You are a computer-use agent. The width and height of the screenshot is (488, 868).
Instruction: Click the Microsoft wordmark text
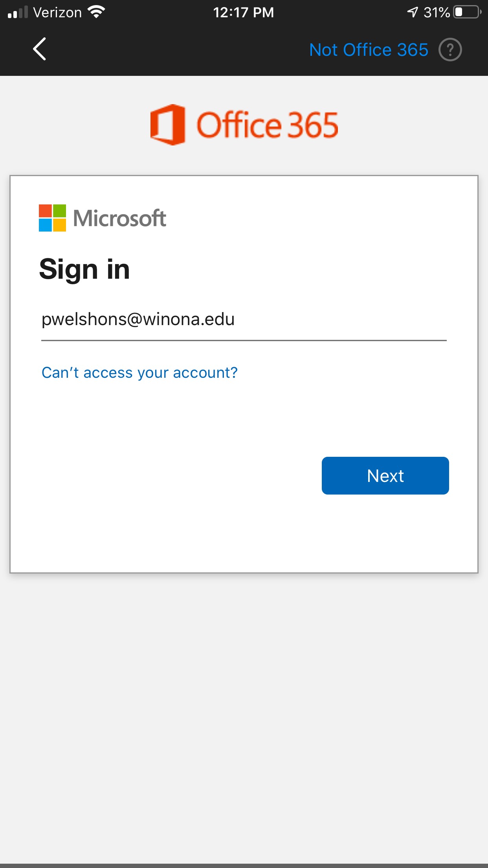click(x=120, y=218)
